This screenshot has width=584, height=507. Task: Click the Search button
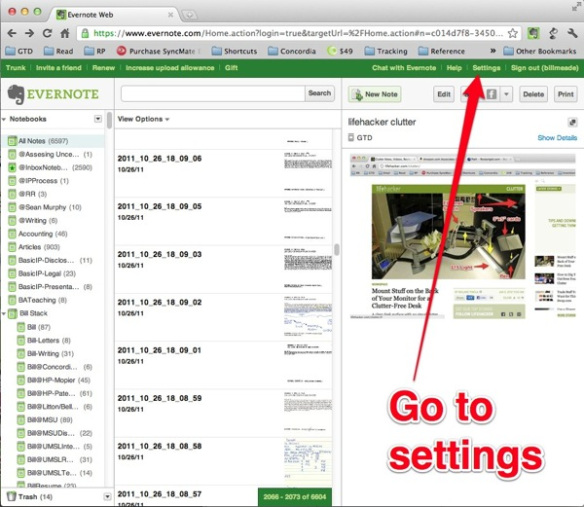click(320, 93)
